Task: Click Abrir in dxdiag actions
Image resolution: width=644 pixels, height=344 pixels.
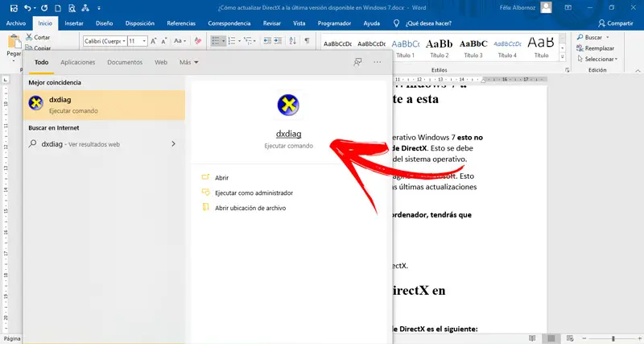Action: [221, 177]
